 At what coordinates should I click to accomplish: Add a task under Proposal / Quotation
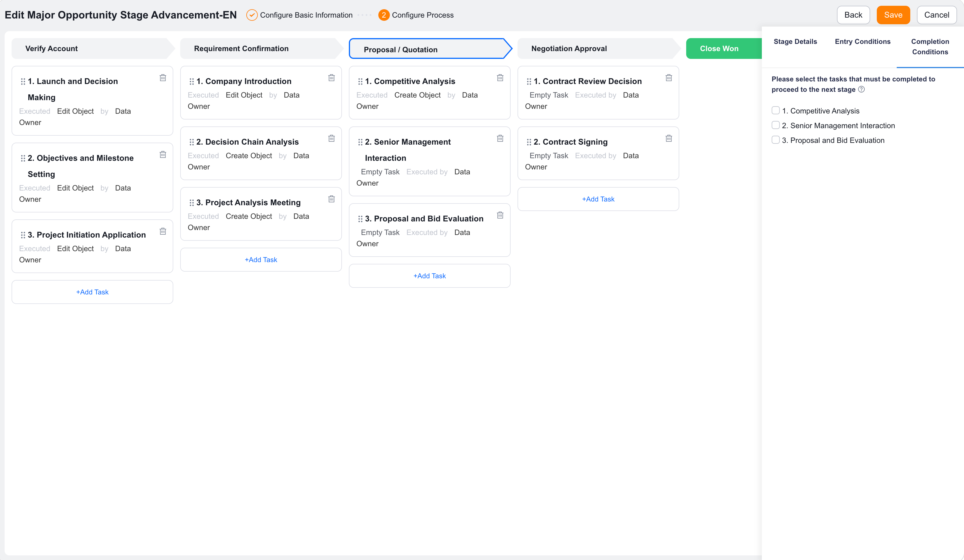[430, 276]
